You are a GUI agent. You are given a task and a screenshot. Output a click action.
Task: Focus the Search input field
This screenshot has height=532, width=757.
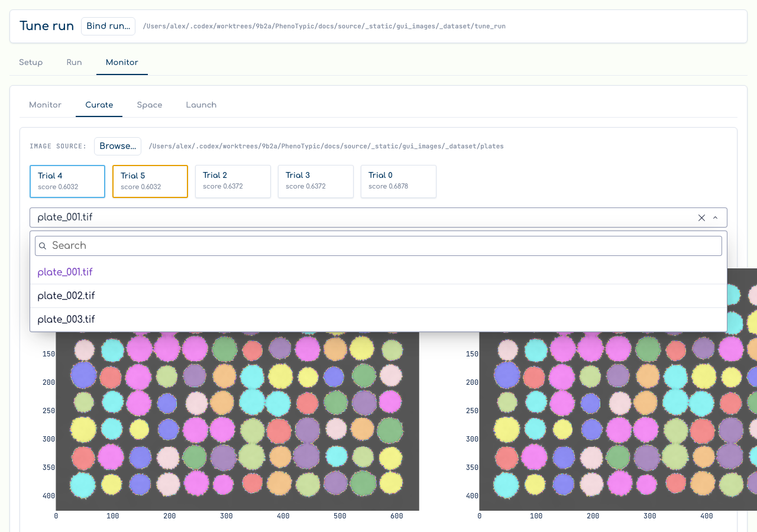[378, 246]
